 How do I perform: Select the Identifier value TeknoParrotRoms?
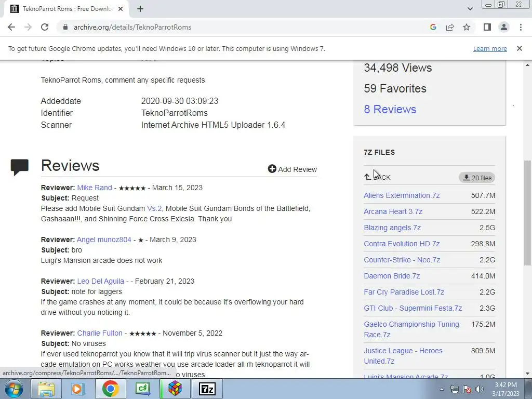click(175, 113)
